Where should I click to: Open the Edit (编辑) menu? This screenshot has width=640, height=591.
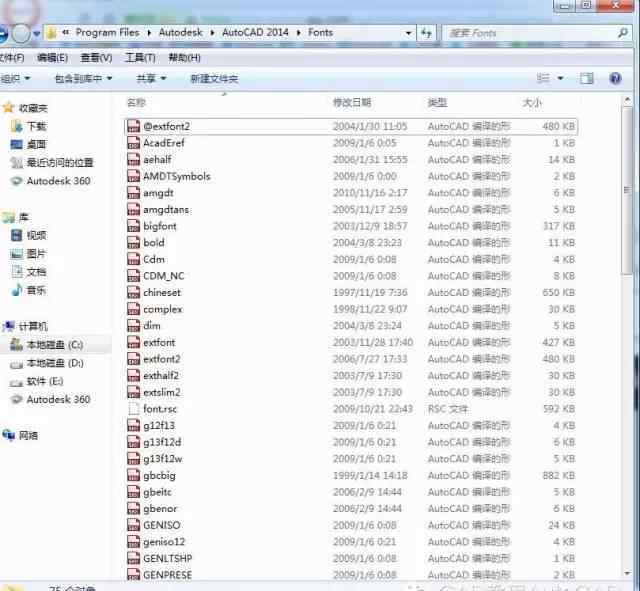click(x=53, y=58)
